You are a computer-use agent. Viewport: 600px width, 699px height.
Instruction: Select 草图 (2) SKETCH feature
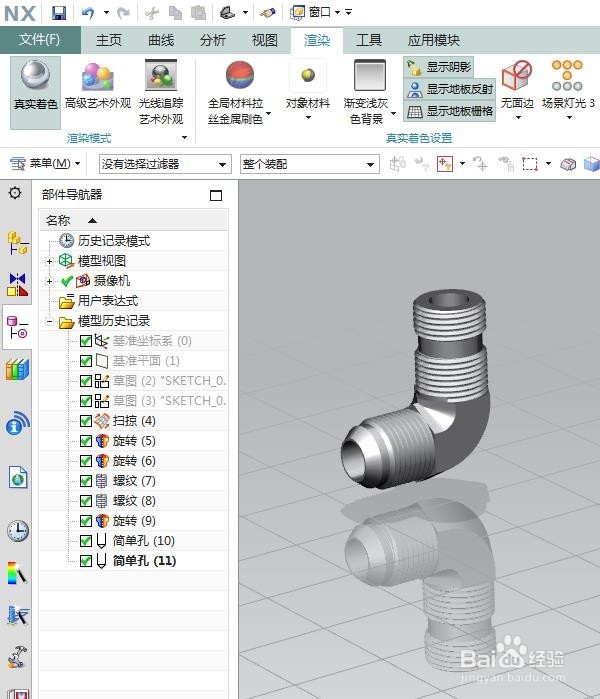tap(169, 381)
